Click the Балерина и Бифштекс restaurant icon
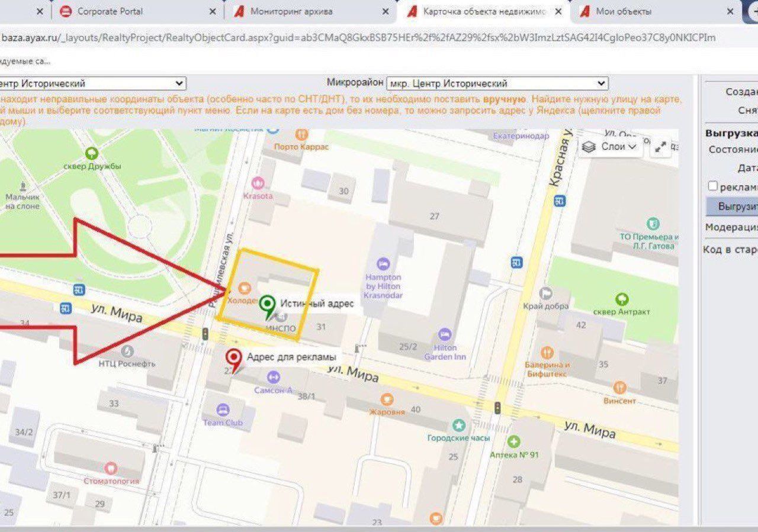Viewport: 758px width, 532px height. (x=547, y=352)
